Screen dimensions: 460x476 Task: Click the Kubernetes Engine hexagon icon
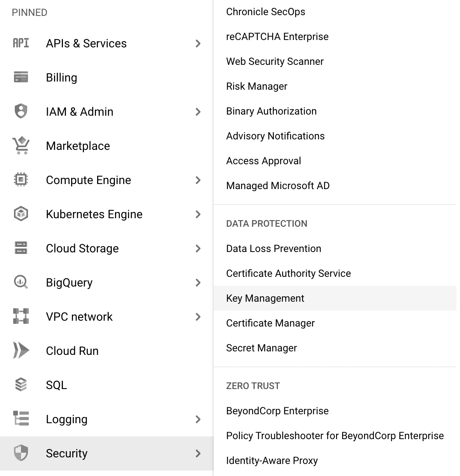(x=21, y=214)
